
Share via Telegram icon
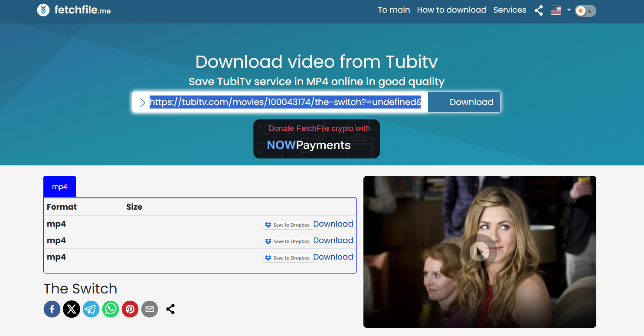91,309
